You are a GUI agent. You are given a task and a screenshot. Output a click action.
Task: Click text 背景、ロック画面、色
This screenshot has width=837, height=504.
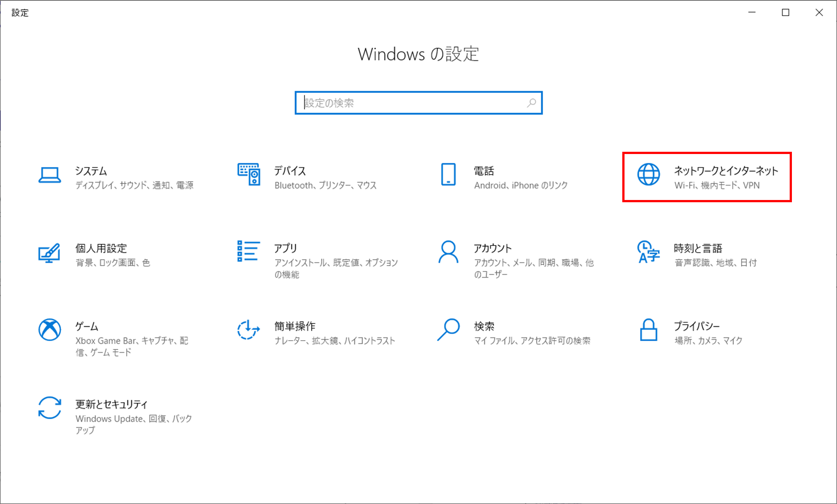pos(112,262)
